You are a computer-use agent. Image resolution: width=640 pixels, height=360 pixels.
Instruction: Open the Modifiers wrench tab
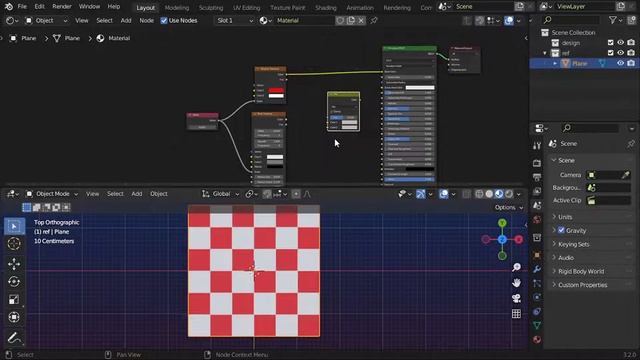[x=537, y=269]
